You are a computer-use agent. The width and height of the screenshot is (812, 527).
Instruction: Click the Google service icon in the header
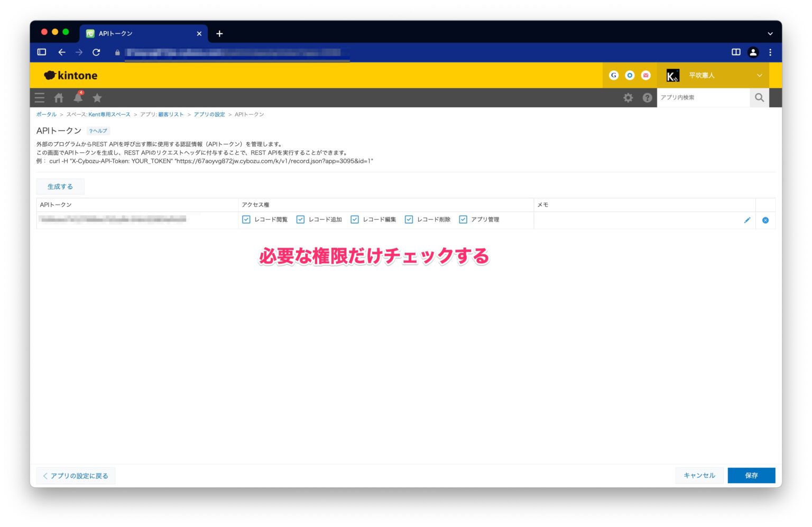click(x=613, y=75)
